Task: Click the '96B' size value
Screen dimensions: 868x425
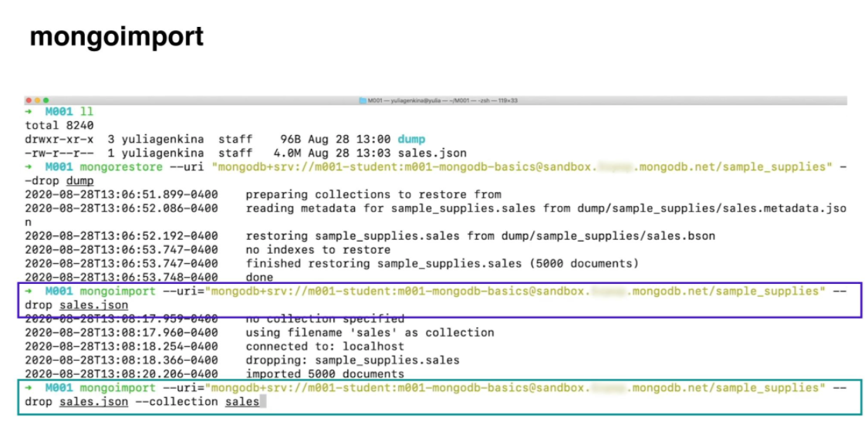Action: pos(291,139)
